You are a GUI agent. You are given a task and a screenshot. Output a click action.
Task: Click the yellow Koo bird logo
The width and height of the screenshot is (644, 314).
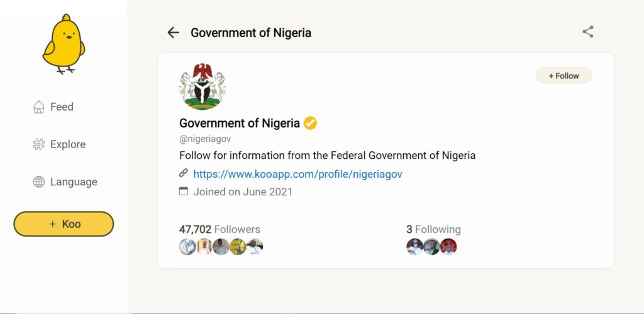tap(64, 44)
